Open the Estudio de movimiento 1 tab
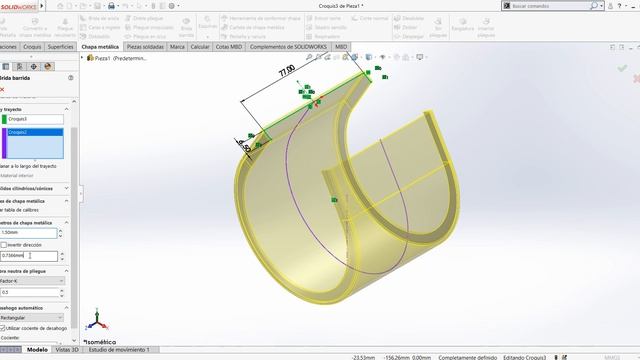This screenshot has width=640, height=360. 119,350
